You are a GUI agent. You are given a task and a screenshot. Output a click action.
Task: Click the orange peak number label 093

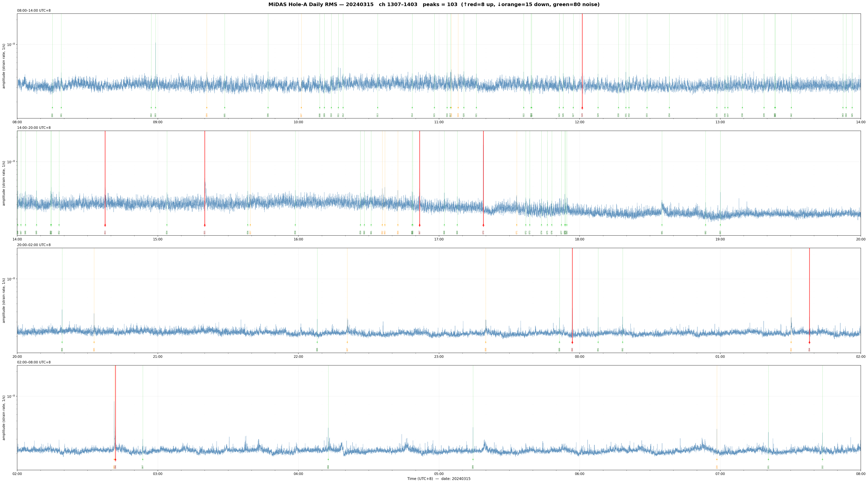(x=791, y=349)
